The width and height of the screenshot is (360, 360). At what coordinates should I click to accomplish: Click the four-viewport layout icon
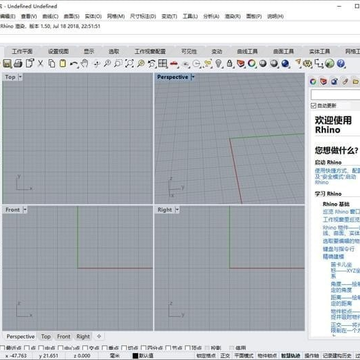163,63
